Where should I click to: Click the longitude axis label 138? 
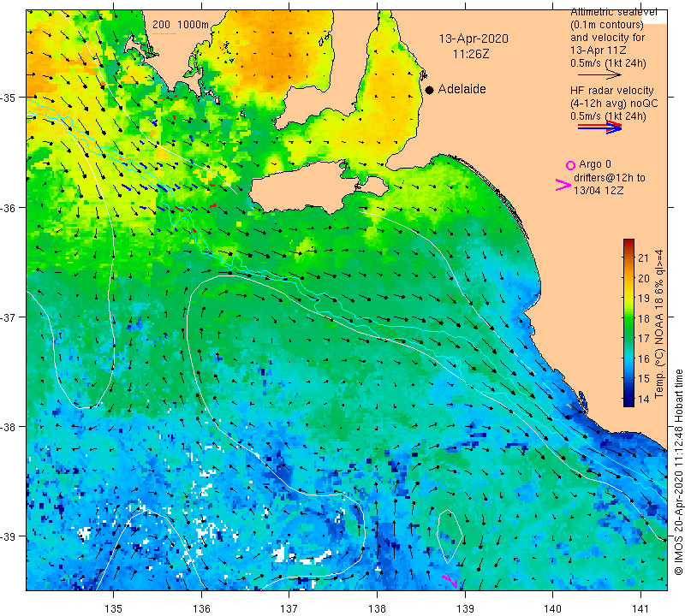pos(377,608)
